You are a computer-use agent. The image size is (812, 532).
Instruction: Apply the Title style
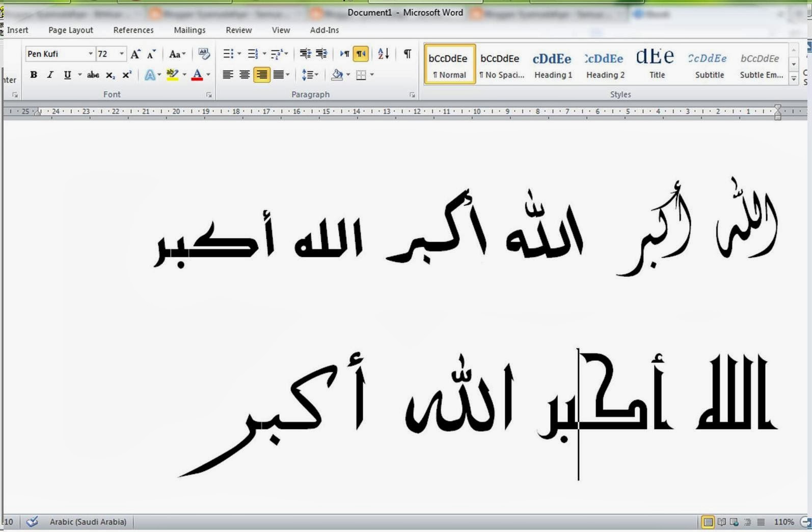click(657, 64)
